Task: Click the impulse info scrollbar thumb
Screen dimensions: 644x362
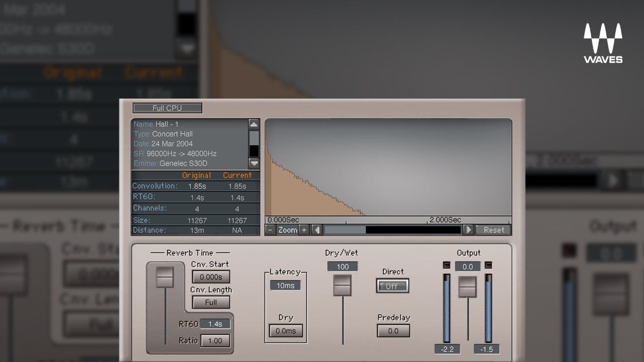Action: click(x=254, y=138)
